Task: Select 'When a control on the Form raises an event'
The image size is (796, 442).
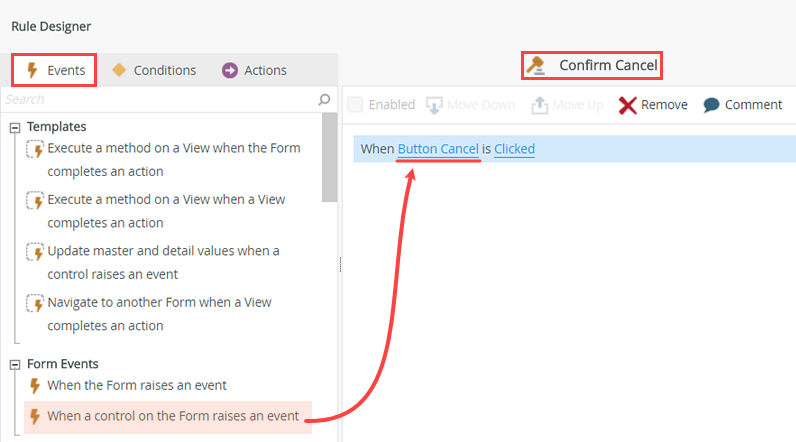Action: 172,416
